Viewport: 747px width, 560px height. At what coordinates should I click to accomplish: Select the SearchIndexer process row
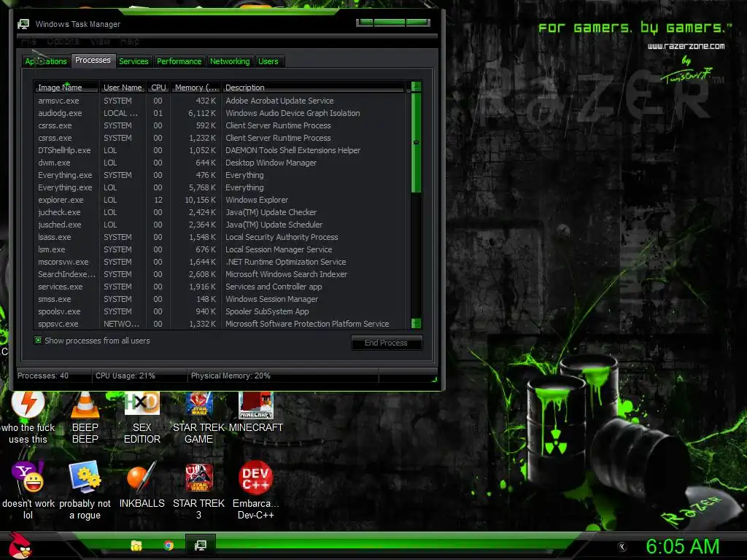point(220,274)
